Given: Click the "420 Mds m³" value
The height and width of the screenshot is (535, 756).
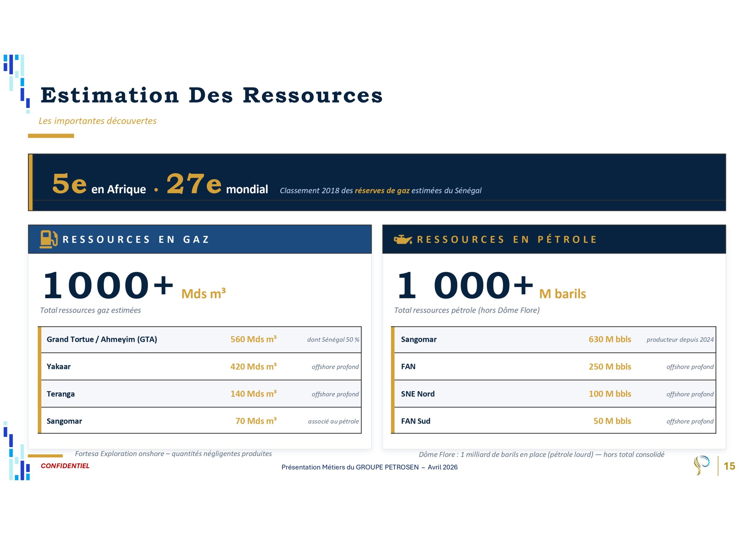Looking at the screenshot, I should [x=254, y=367].
